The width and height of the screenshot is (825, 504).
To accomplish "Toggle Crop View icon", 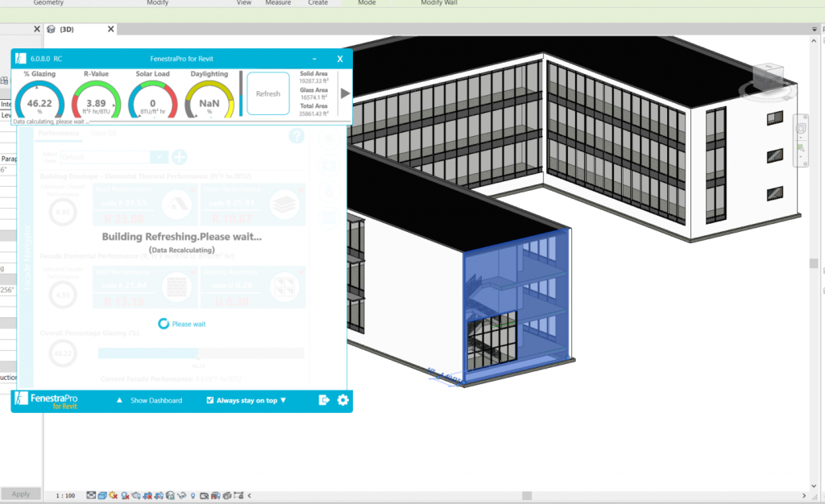I will [x=147, y=495].
